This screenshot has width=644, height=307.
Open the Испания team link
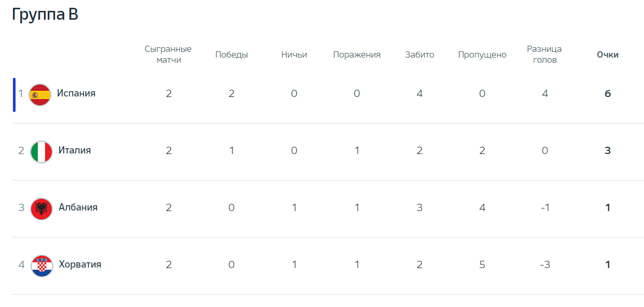coord(76,93)
